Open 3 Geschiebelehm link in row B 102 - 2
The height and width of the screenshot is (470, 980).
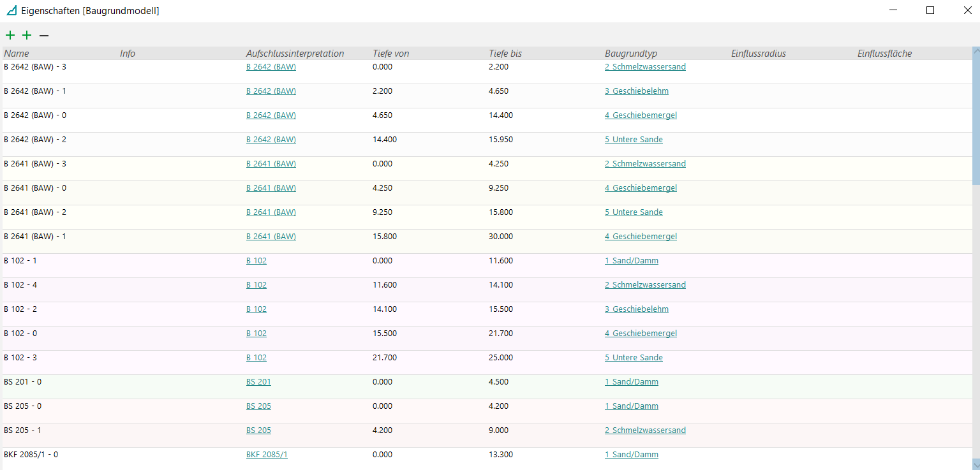pos(636,309)
